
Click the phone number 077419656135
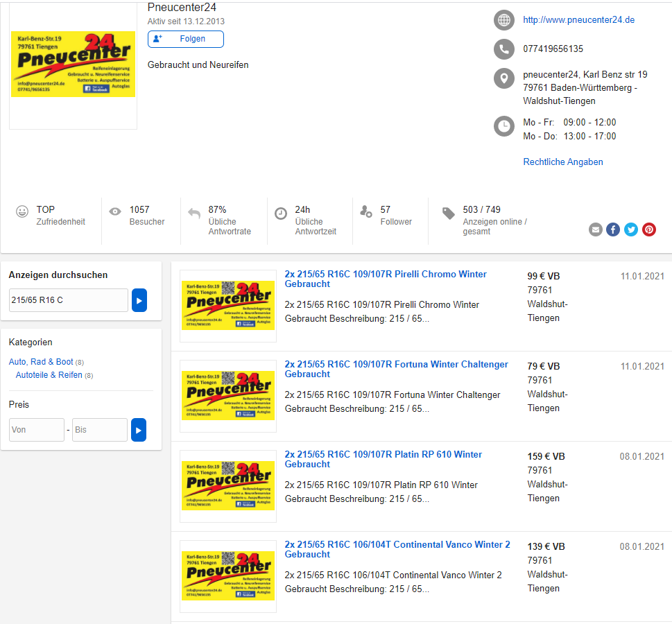click(553, 49)
